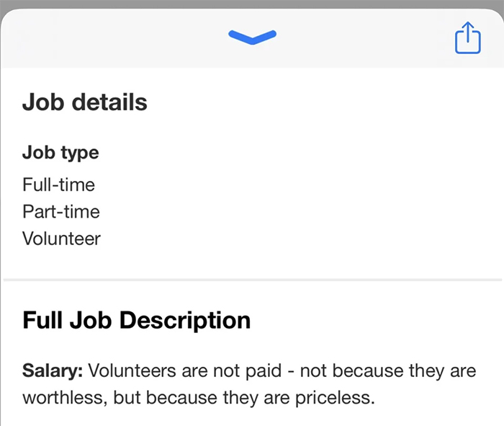Screen dimensions: 504x426
Task: Click the "Job details" heading
Action: pos(84,102)
